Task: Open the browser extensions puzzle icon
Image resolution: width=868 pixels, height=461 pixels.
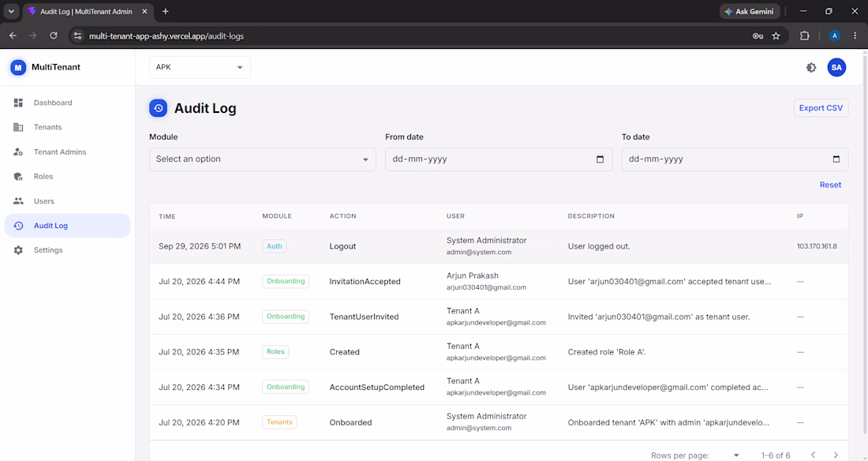Action: click(x=805, y=36)
